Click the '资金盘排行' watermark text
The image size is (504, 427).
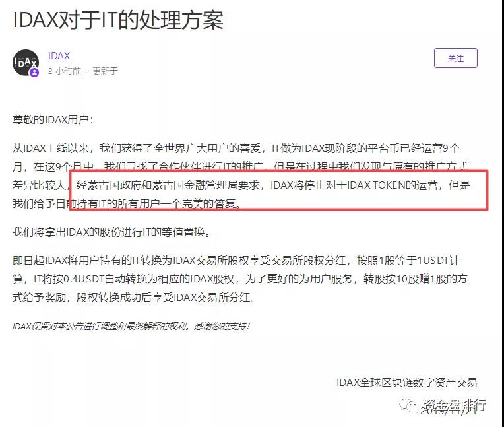454,404
